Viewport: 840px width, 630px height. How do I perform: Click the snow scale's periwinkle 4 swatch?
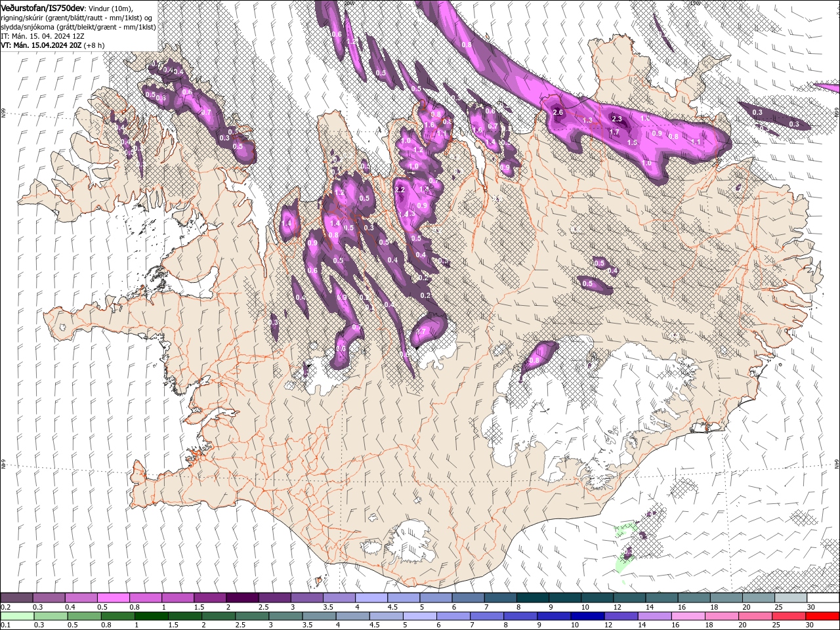371,598
